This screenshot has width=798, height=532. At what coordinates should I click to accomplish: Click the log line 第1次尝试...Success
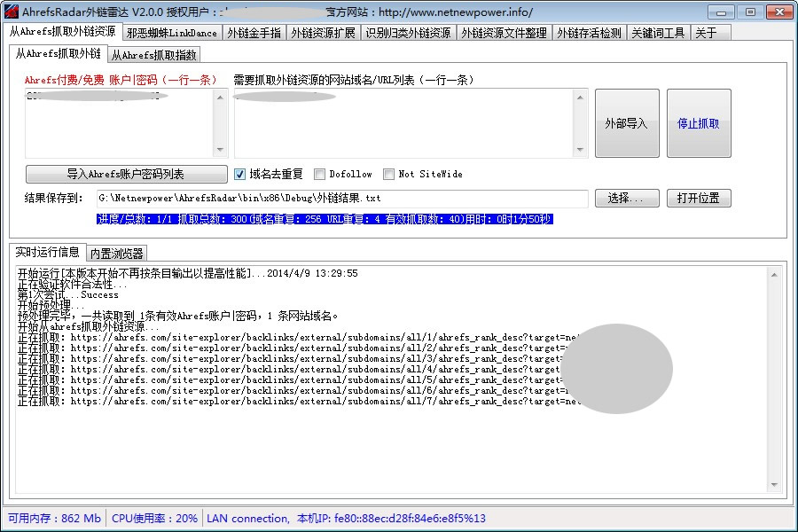pos(67,294)
